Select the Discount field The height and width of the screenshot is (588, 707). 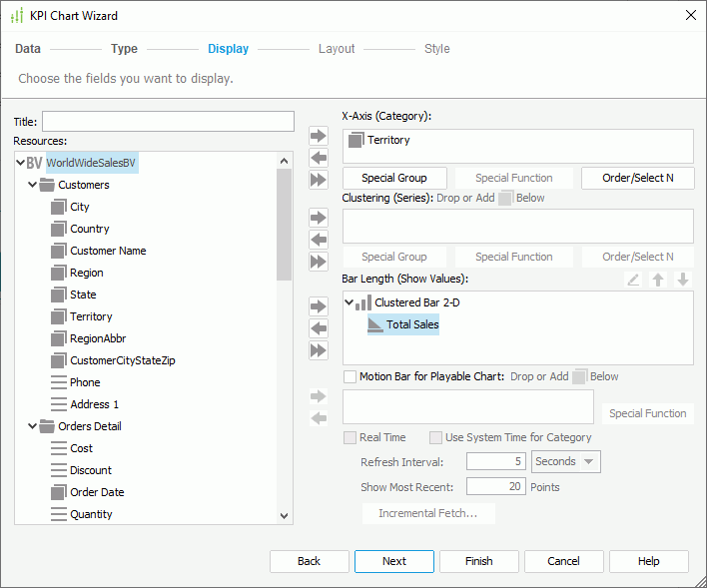pos(91,470)
